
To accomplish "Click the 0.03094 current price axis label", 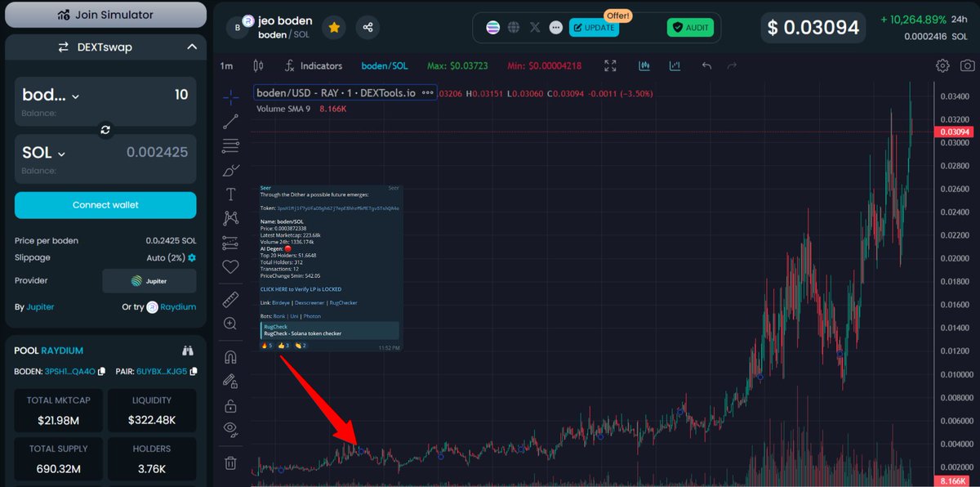I will pyautogui.click(x=954, y=132).
